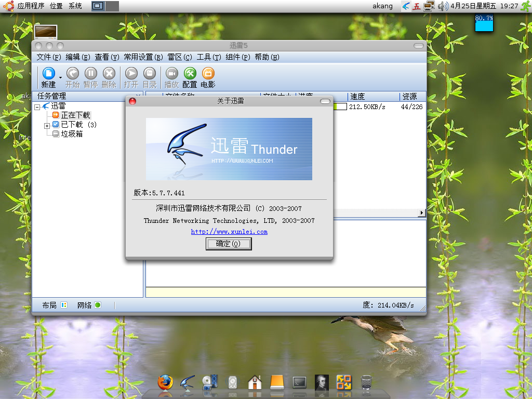This screenshot has width=532, height=399.
Task: Click 确定(O) in the About dialog
Action: (x=229, y=244)
